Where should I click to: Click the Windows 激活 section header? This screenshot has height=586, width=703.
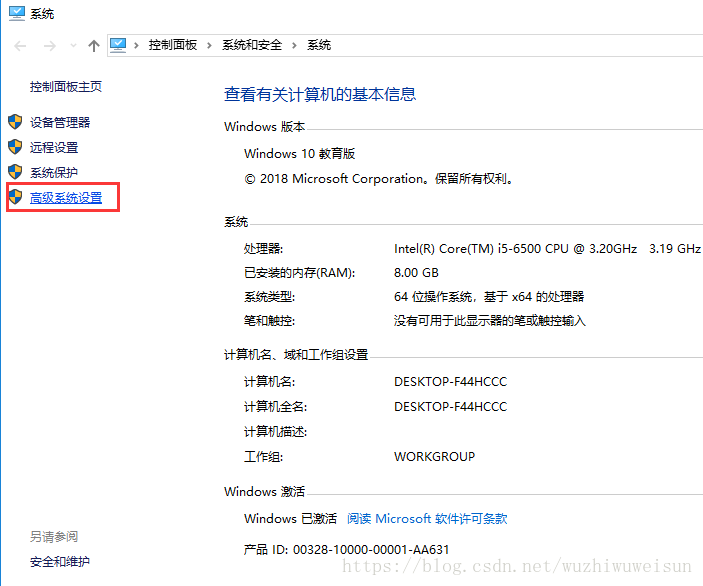tap(264, 492)
